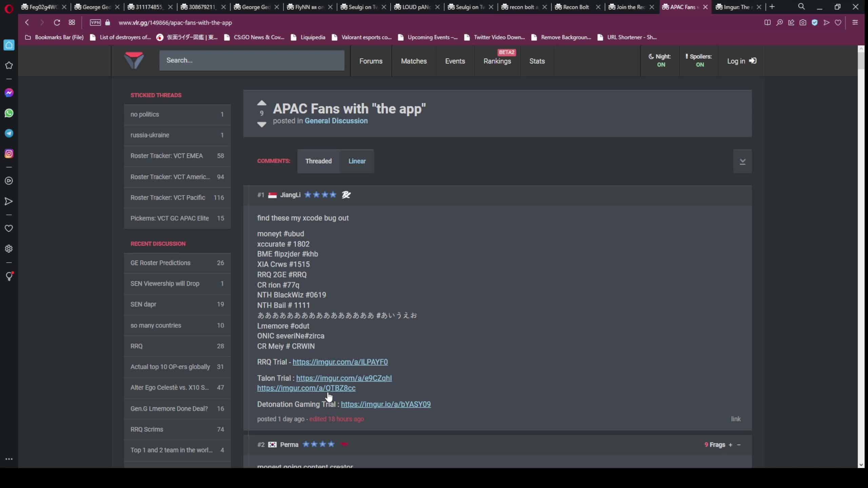The width and height of the screenshot is (868, 488).
Task: Open General Discussion forum link
Action: [x=336, y=121]
